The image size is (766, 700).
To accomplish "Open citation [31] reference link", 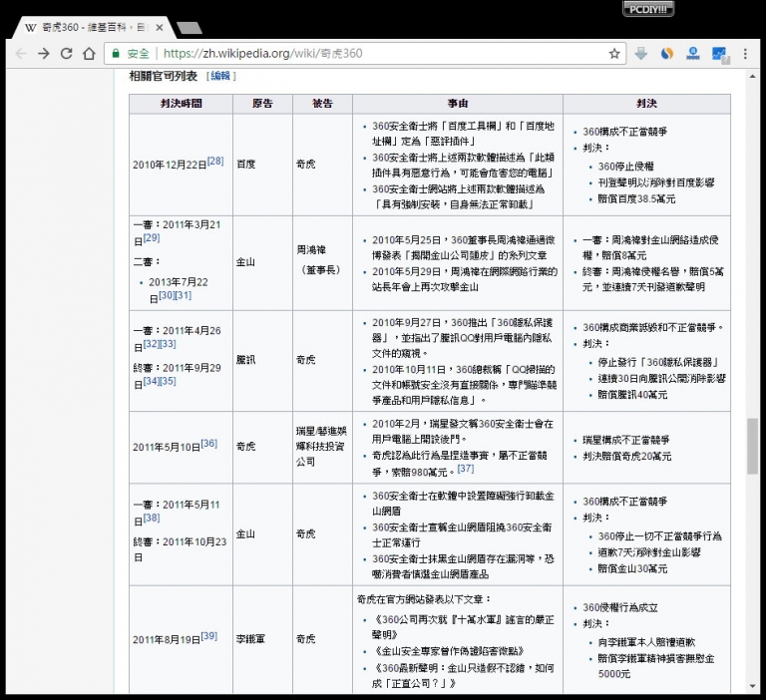I will point(184,295).
